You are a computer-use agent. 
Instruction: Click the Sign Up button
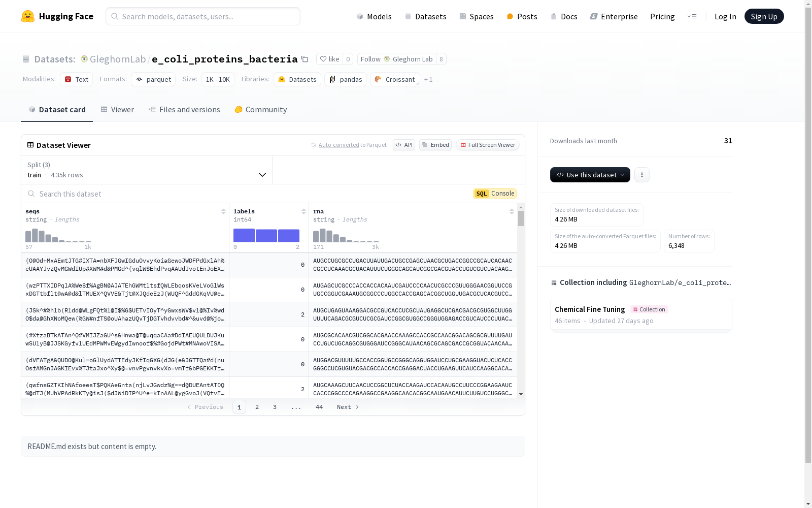point(764,16)
